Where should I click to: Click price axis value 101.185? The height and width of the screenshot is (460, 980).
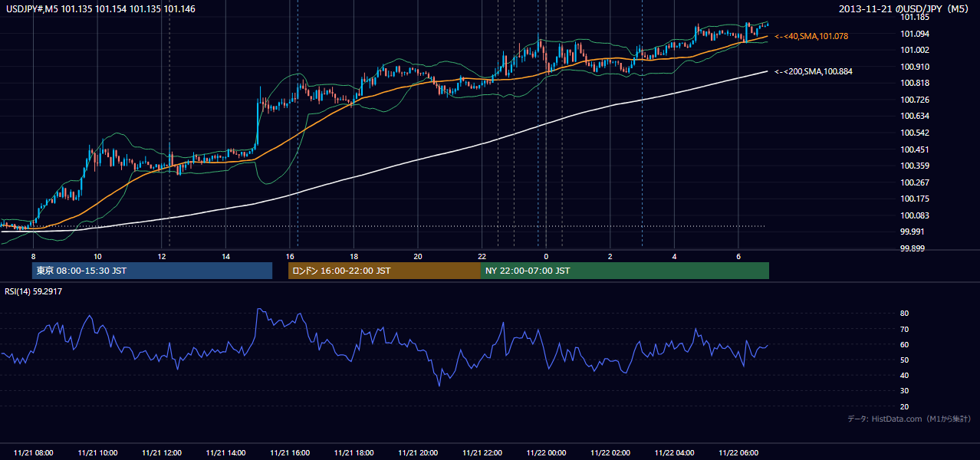tap(916, 17)
